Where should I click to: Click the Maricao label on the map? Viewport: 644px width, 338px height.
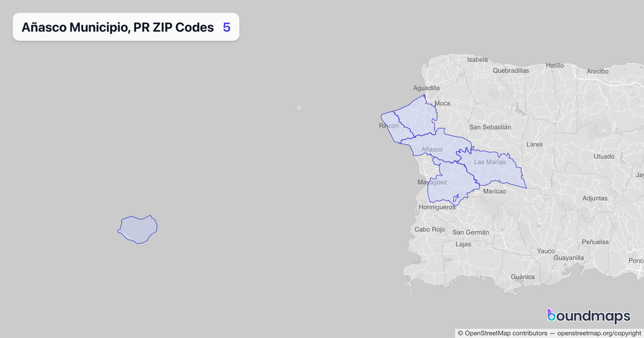coord(494,192)
